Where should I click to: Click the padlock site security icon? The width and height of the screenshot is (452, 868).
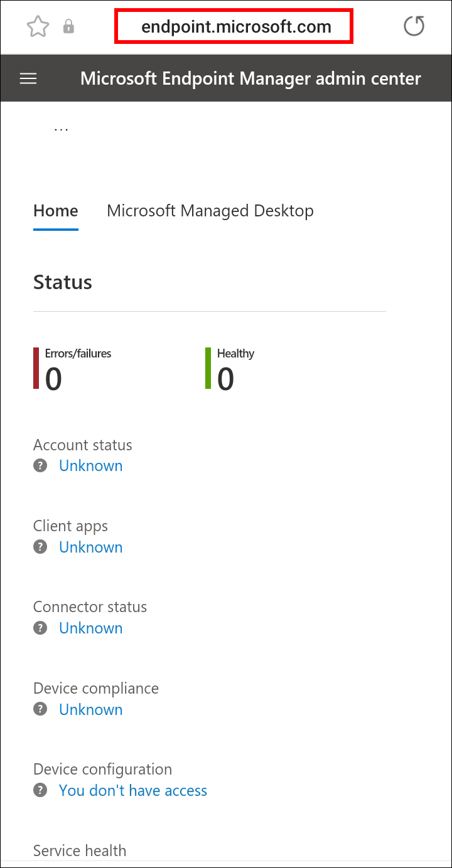click(69, 26)
